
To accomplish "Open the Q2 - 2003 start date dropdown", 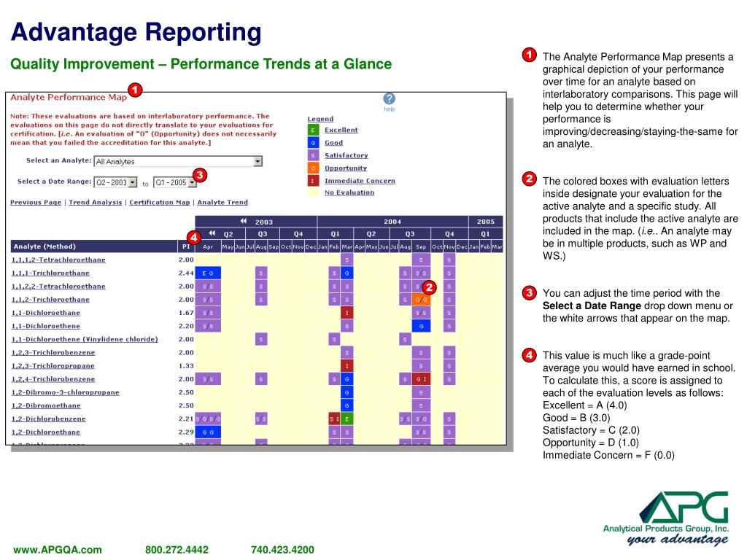I will click(x=116, y=182).
